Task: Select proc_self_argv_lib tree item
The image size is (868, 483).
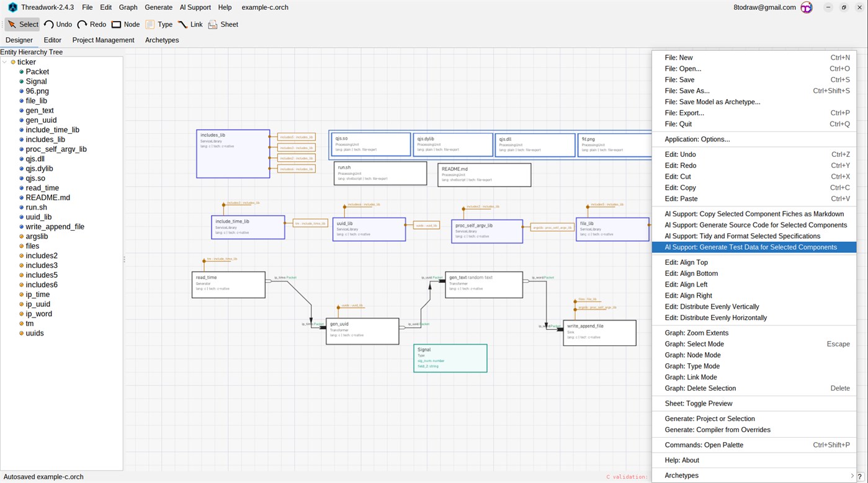Action: pos(56,149)
